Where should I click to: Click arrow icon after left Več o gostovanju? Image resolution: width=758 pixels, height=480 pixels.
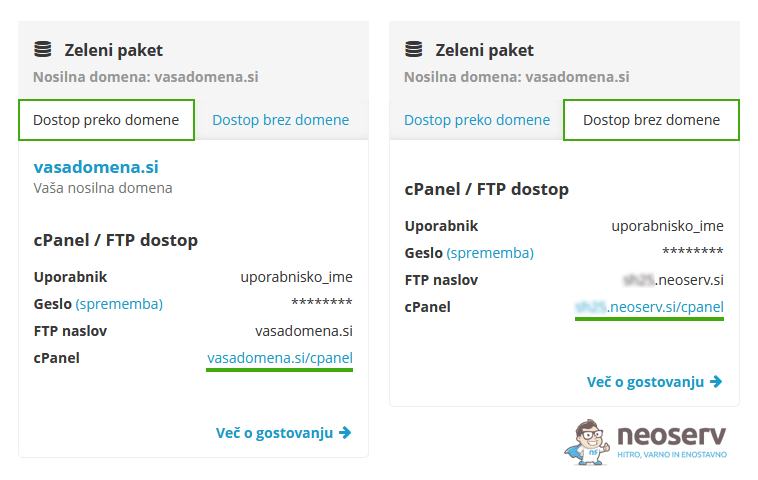(x=345, y=433)
